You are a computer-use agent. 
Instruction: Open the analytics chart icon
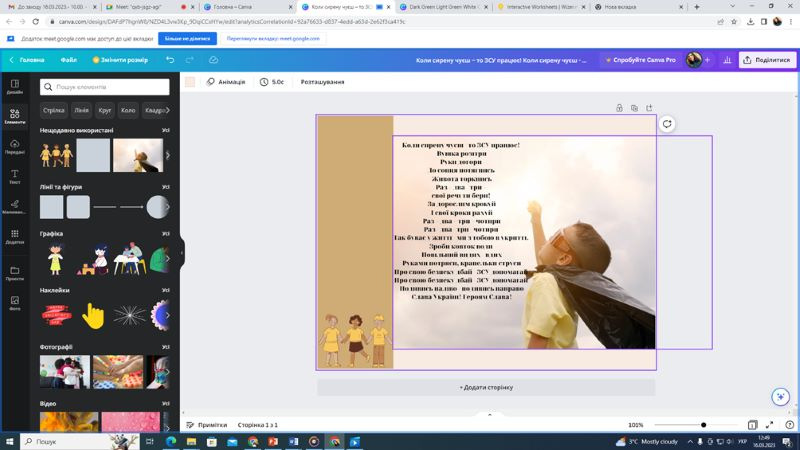(727, 60)
